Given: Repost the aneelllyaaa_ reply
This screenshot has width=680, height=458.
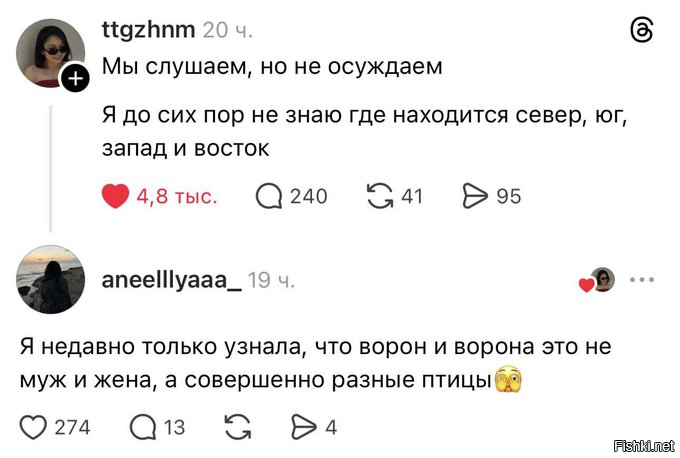Looking at the screenshot, I should coord(239,427).
